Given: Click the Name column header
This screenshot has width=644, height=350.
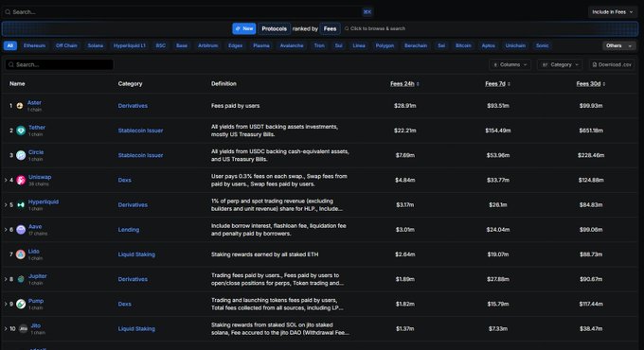Looking at the screenshot, I should pyautogui.click(x=17, y=83).
